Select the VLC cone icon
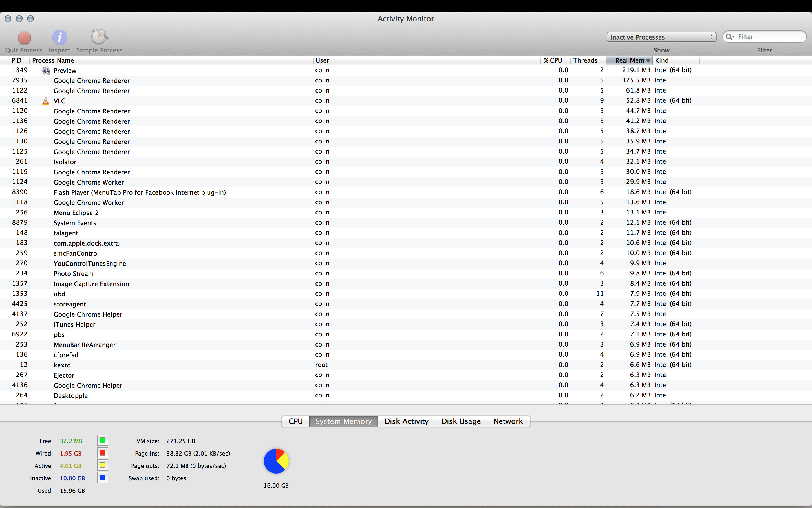 click(46, 101)
